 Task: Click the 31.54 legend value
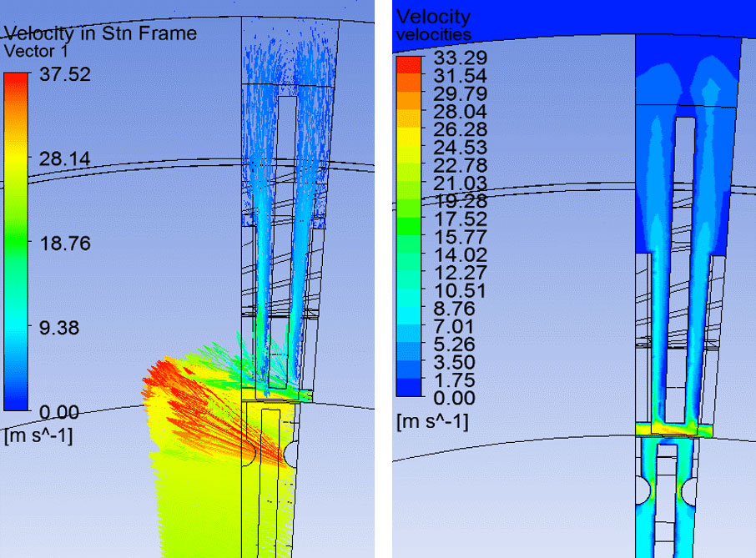tap(461, 76)
